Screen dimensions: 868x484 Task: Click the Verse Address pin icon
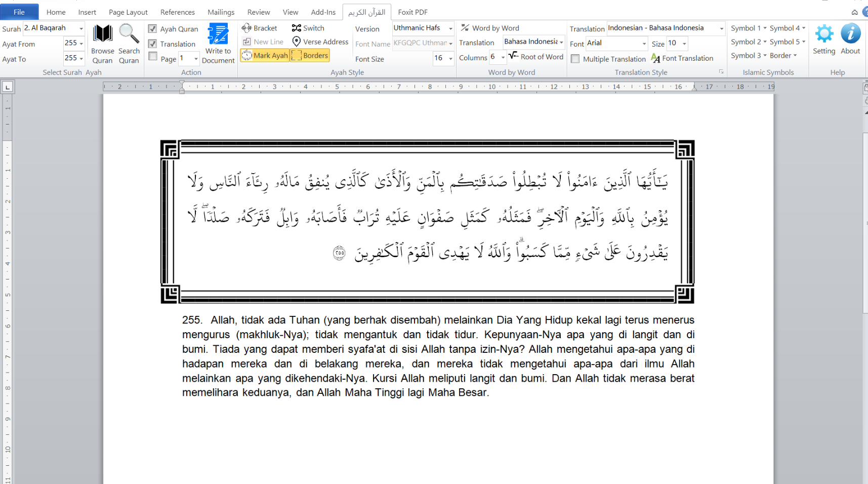pos(297,42)
